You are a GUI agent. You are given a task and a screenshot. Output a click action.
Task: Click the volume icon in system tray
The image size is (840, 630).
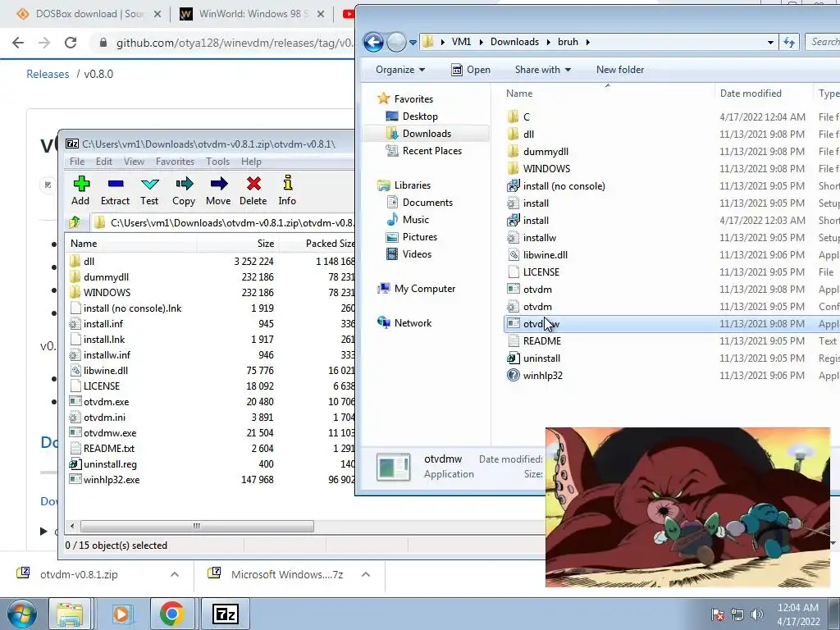point(757,614)
